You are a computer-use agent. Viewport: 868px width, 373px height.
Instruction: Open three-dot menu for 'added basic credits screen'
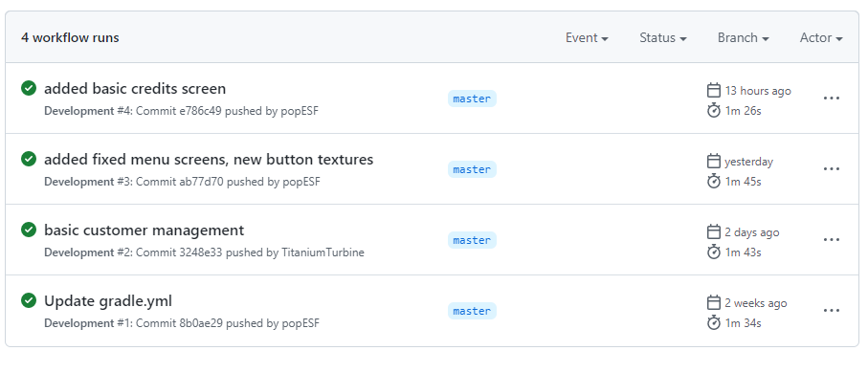coord(832,98)
